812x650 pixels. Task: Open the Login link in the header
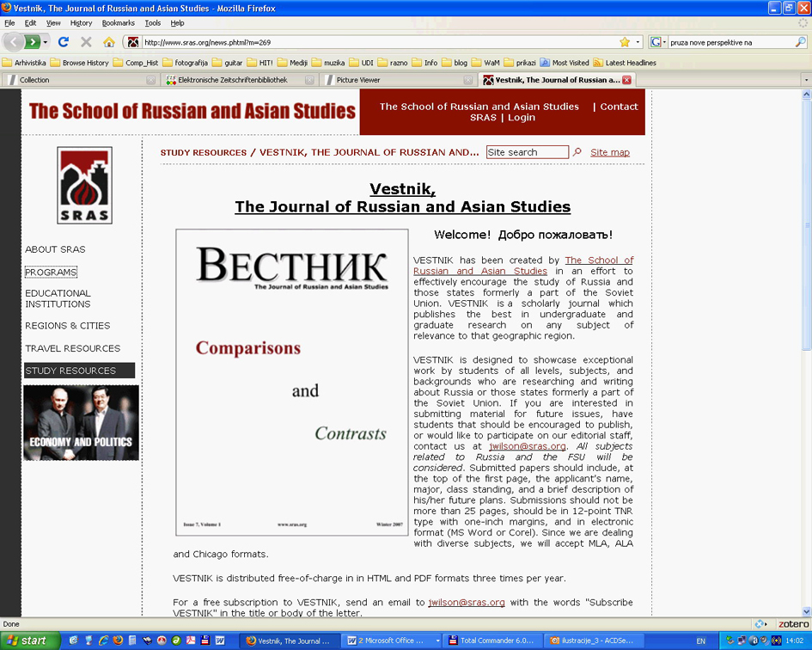[x=521, y=118]
